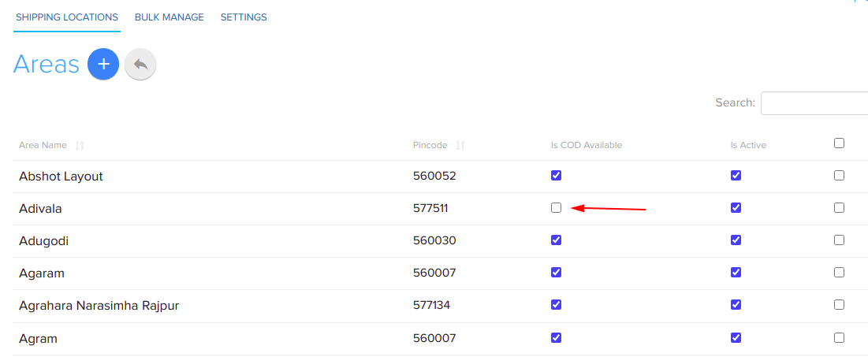The width and height of the screenshot is (868, 357).
Task: Deactivate Abshot Layout via Is Active checkbox
Action: 736,176
